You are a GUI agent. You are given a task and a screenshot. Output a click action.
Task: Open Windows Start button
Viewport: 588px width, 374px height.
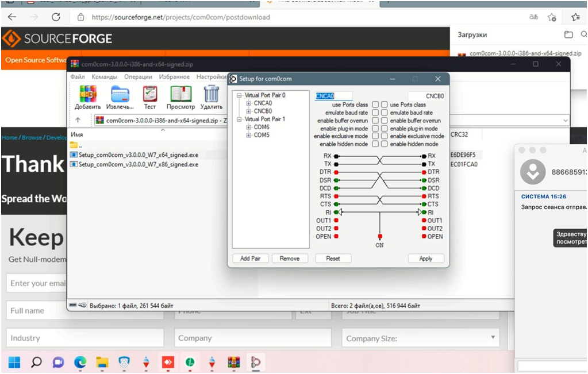(x=14, y=362)
